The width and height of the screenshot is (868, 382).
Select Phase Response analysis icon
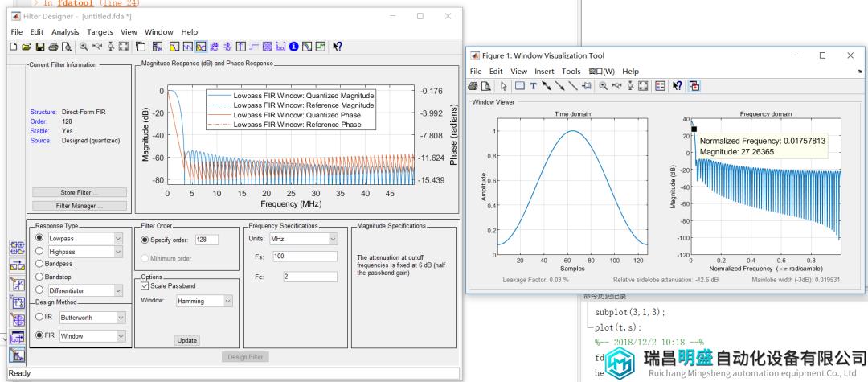click(188, 47)
